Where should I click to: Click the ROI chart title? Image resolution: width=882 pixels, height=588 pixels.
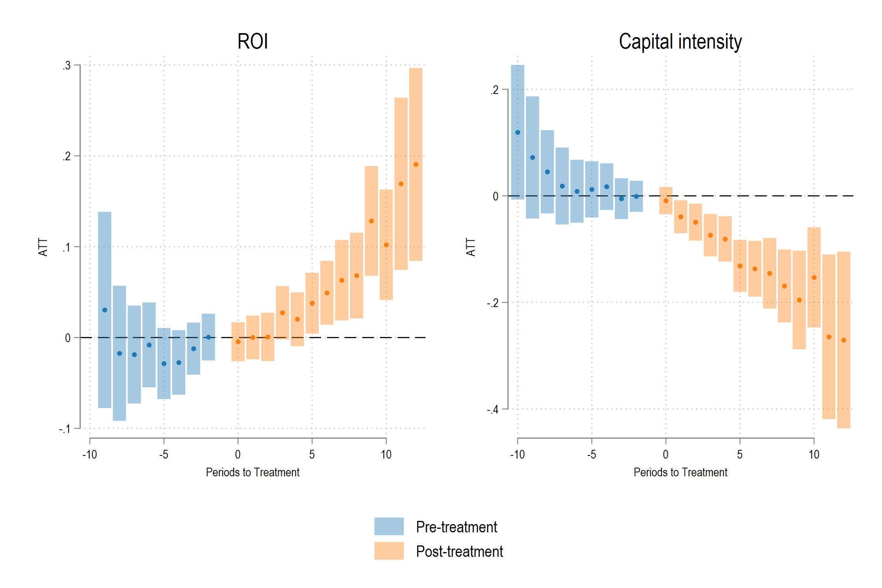coord(253,41)
